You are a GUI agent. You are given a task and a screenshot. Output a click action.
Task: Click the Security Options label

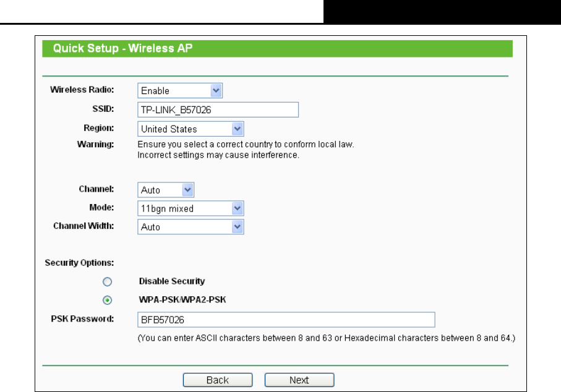(x=79, y=263)
